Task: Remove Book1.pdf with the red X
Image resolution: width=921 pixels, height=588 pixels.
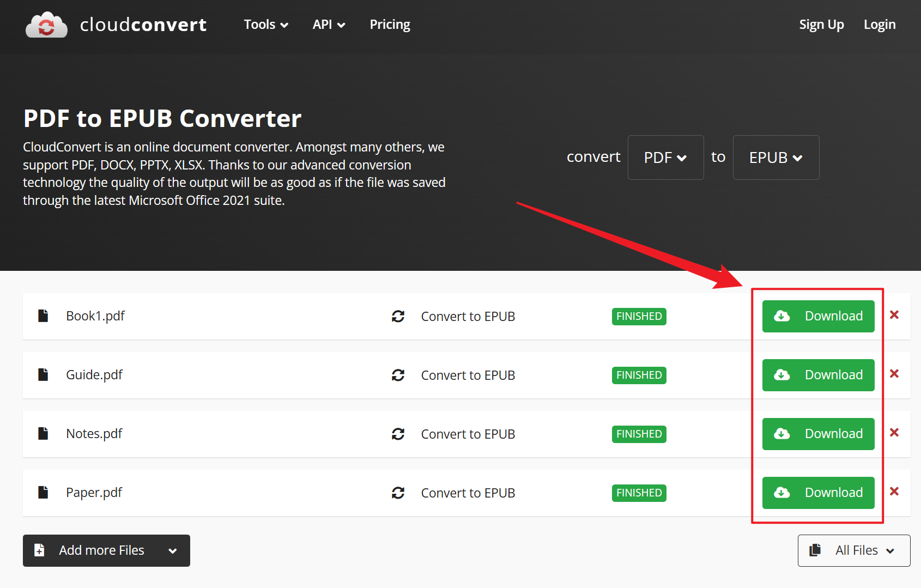Action: tap(894, 315)
